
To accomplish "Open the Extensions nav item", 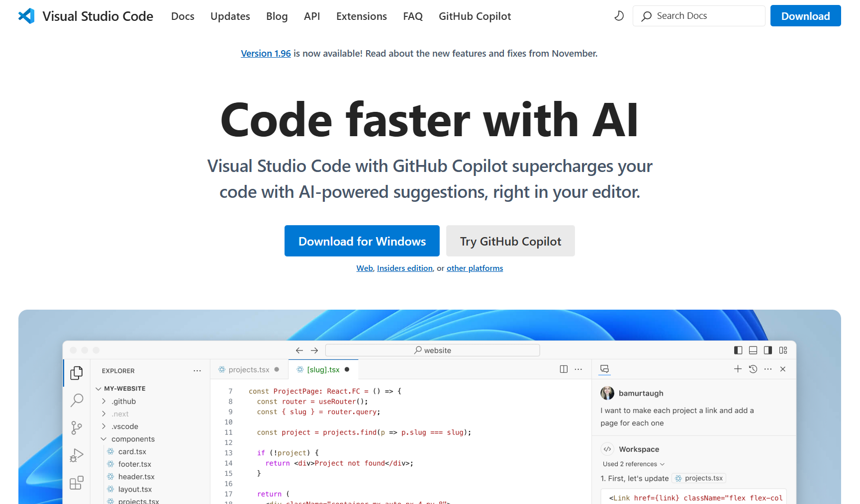I will (x=362, y=16).
